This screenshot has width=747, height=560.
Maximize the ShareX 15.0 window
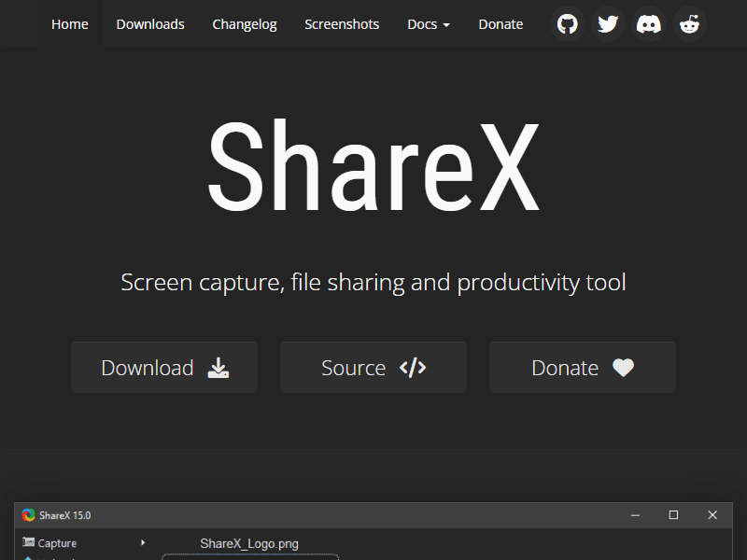pos(673,515)
